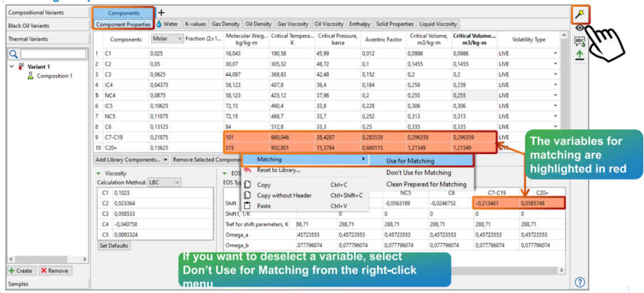
Task: Click the Reset to Library undo icon
Action: [x=247, y=170]
